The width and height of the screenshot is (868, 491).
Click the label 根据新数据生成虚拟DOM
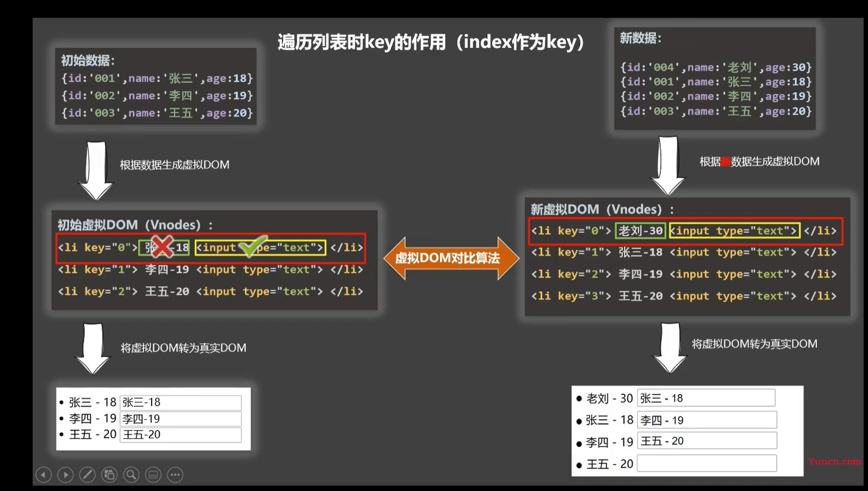click(x=759, y=162)
